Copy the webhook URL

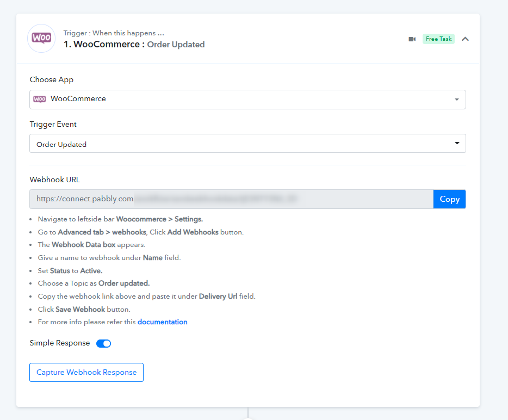(x=449, y=199)
